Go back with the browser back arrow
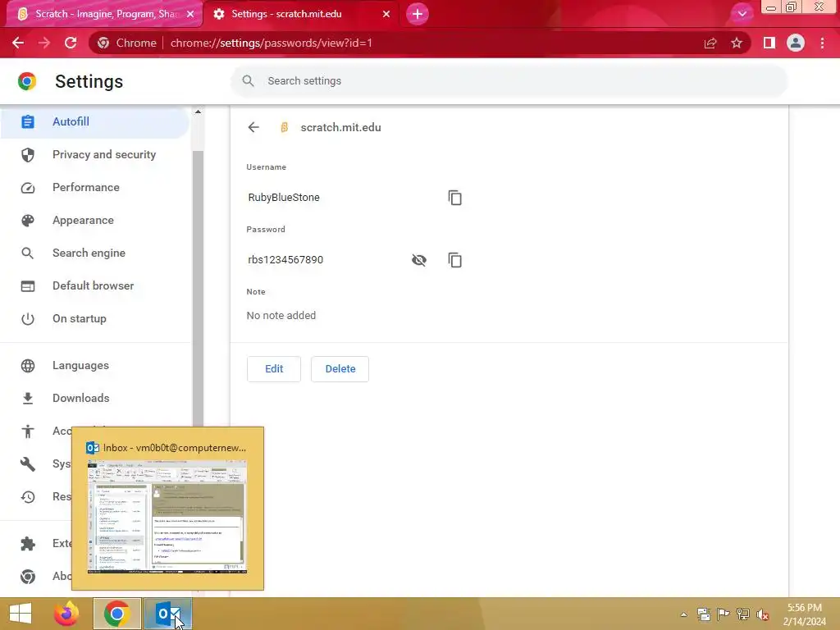The width and height of the screenshot is (840, 630). [18, 43]
